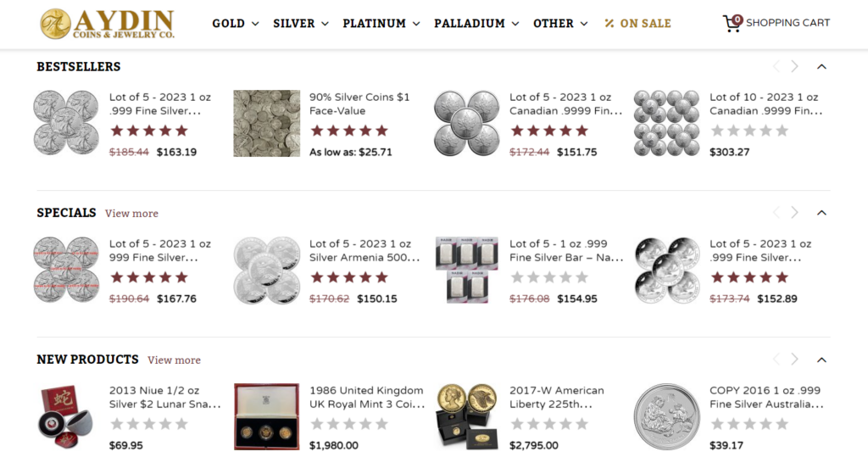Collapse the New Products section
The height and width of the screenshot is (474, 868).
pyautogui.click(x=821, y=360)
